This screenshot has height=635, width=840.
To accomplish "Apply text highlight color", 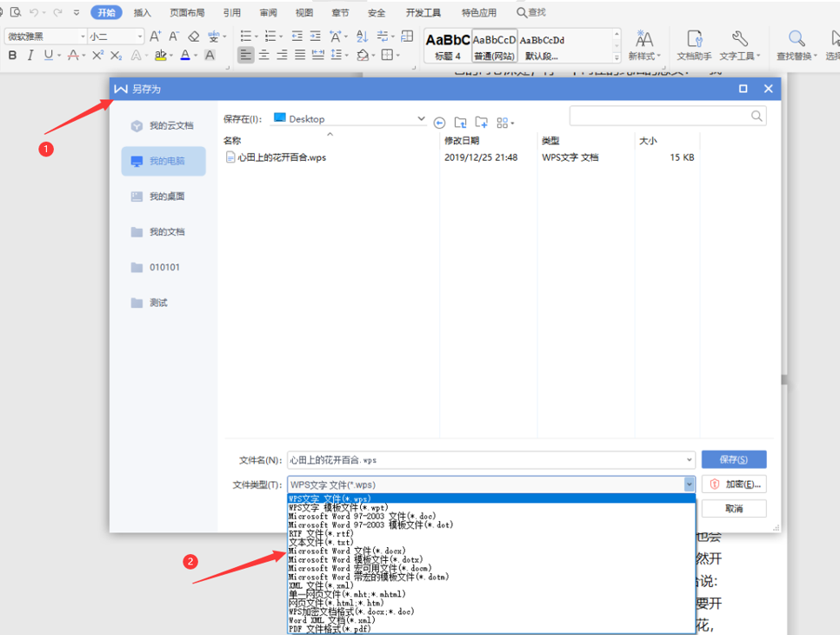I will 160,55.
